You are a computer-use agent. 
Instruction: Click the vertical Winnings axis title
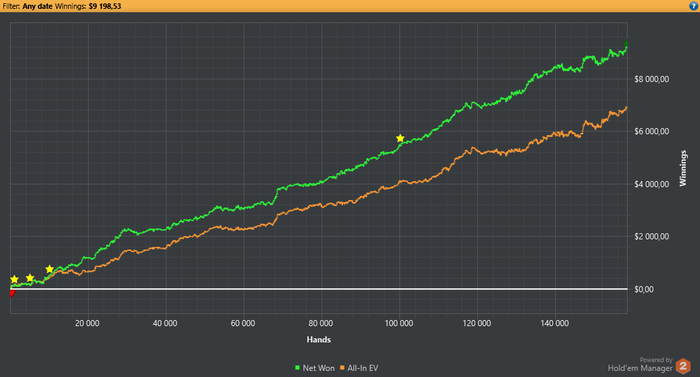pyautogui.click(x=683, y=168)
